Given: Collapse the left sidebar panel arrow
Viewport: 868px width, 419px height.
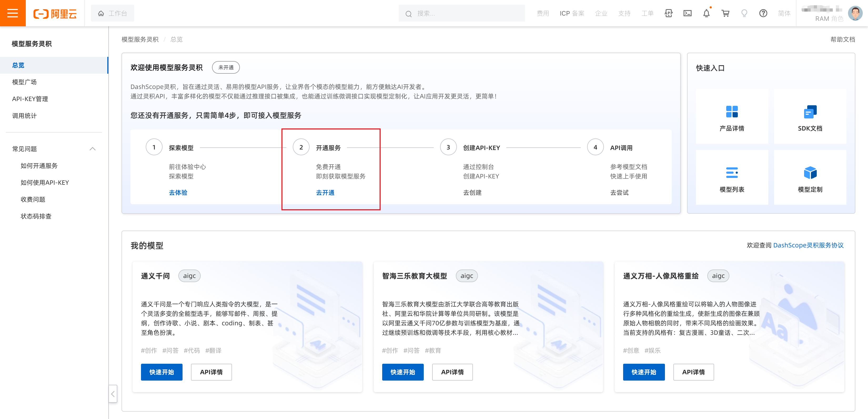Looking at the screenshot, I should click(113, 393).
